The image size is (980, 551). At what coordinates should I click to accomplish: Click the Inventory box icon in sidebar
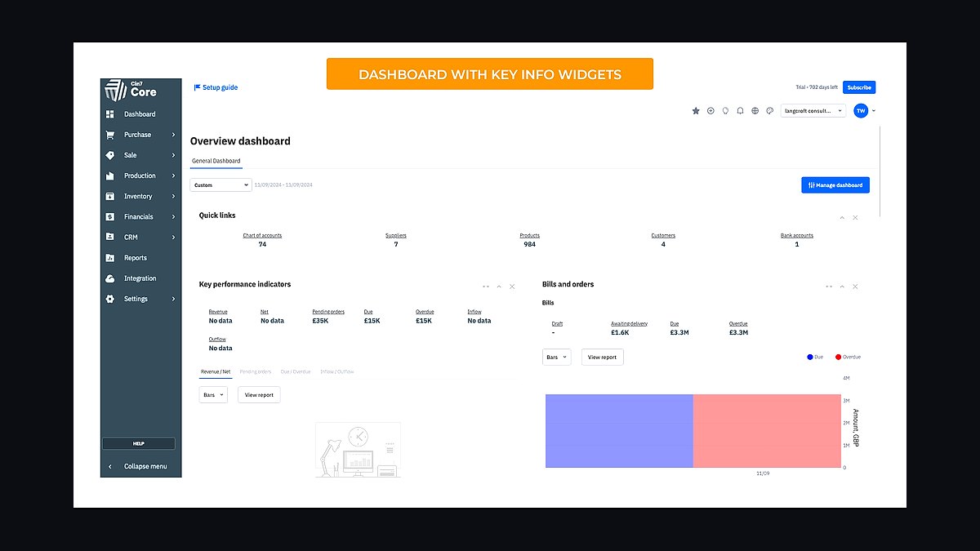click(x=109, y=196)
